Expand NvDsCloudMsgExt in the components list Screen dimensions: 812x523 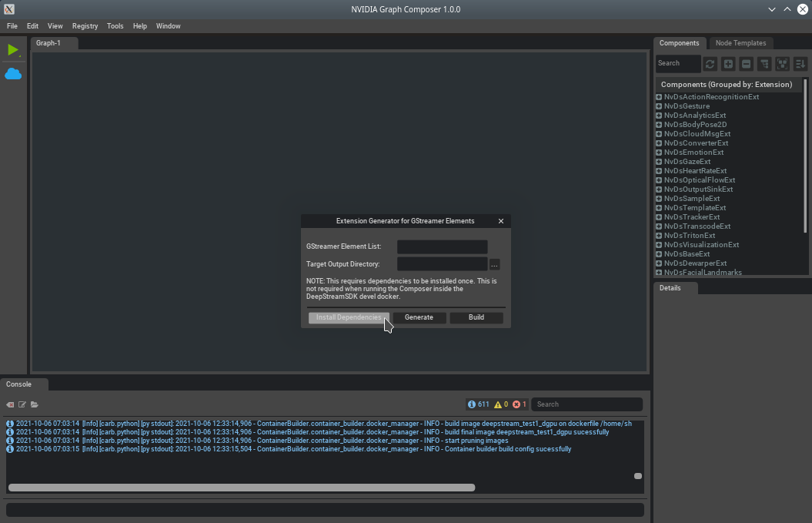659,134
